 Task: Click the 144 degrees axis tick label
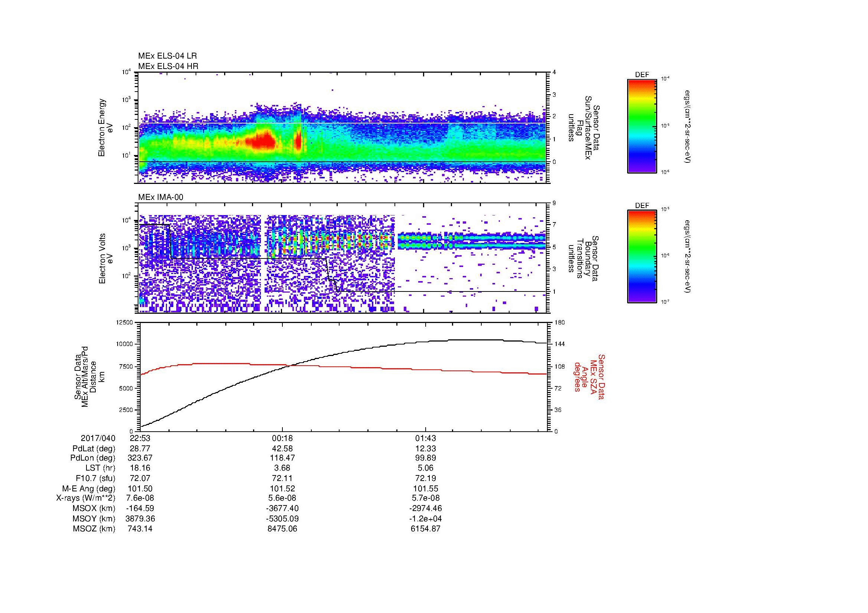pyautogui.click(x=559, y=344)
